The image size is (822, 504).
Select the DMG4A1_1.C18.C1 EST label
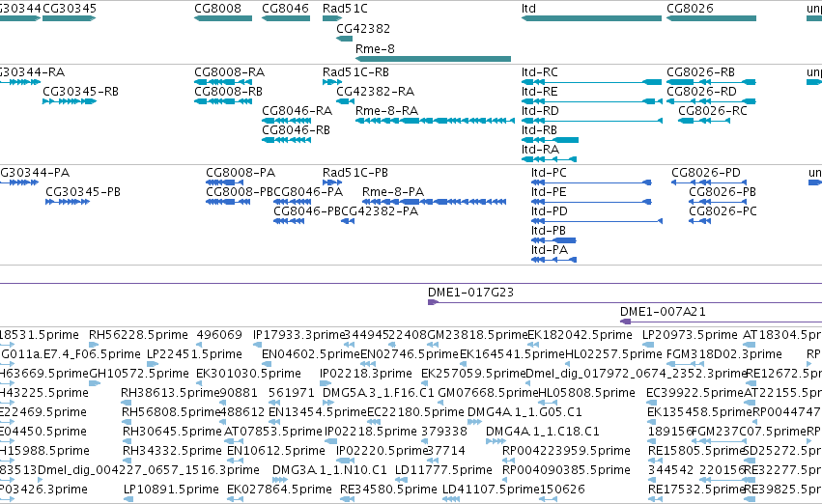coord(543,432)
